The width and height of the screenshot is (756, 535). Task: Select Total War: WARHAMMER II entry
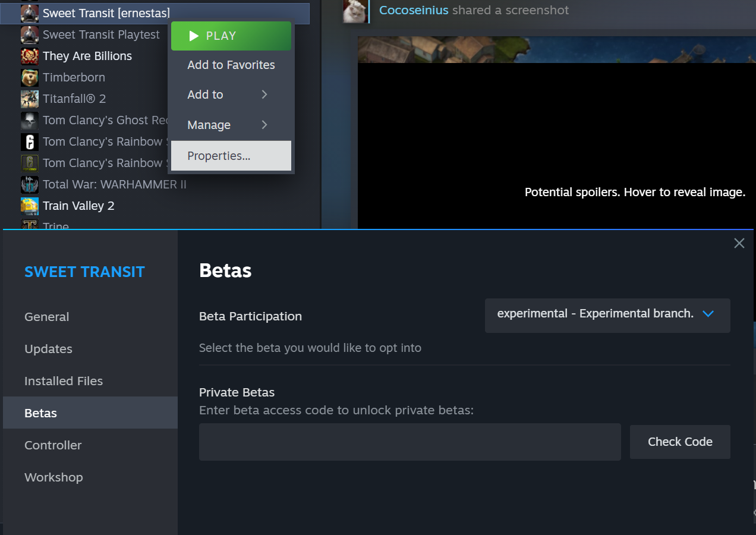click(x=115, y=184)
